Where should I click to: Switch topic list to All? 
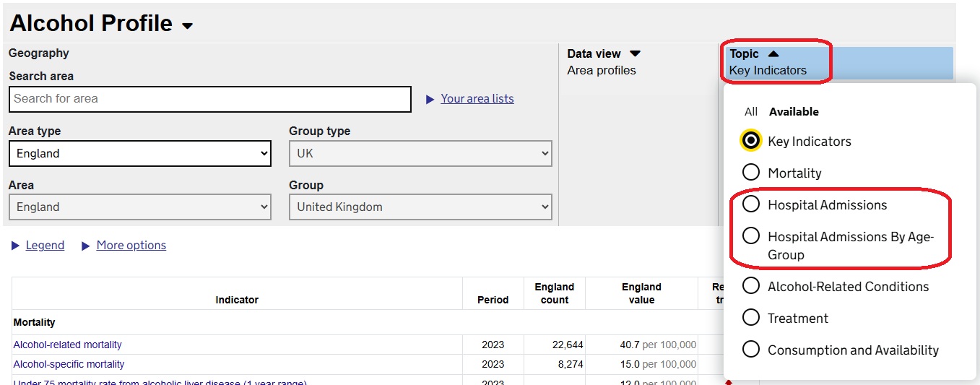coord(751,112)
